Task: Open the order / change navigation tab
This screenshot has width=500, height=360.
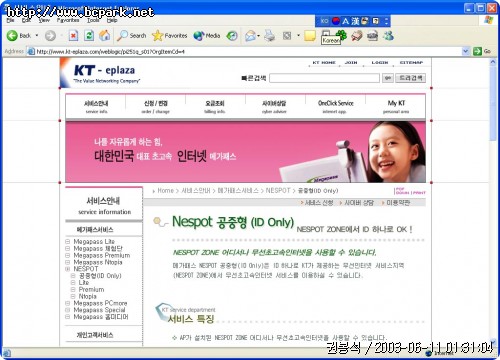Action: (156, 107)
